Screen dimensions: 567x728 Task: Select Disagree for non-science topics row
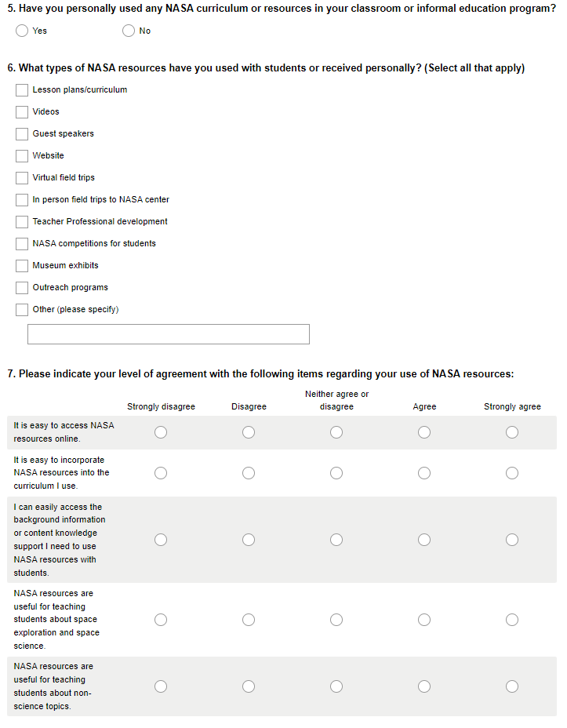(x=249, y=686)
